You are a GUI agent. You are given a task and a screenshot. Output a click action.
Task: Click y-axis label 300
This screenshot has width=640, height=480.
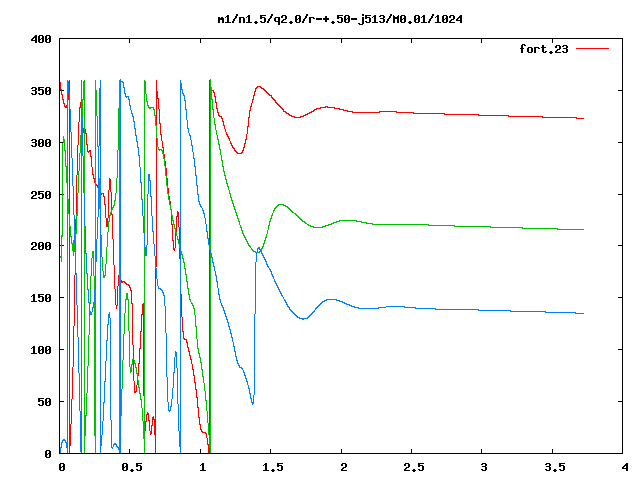41,143
